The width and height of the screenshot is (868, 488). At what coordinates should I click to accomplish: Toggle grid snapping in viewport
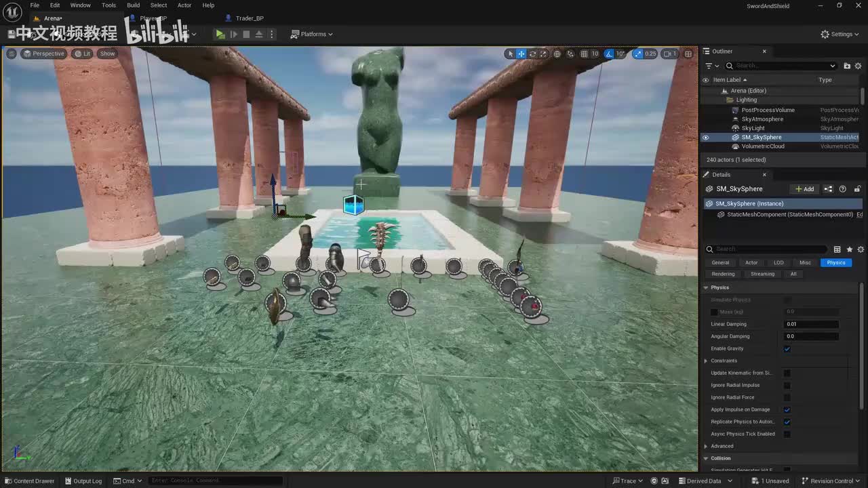coord(584,54)
